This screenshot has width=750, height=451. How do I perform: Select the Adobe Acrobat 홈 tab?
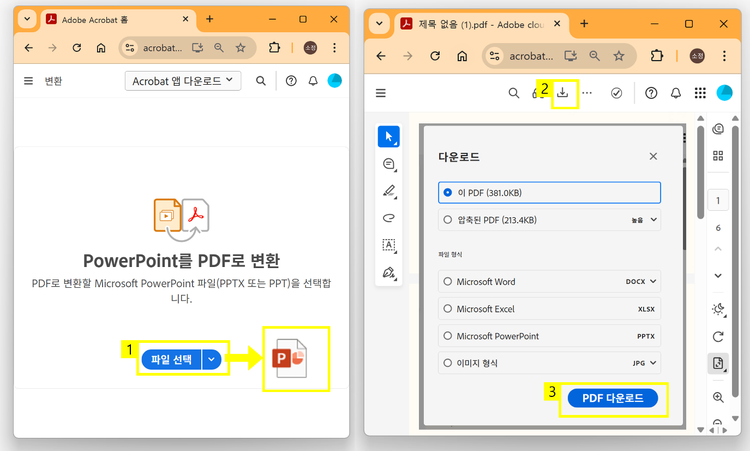click(117, 20)
